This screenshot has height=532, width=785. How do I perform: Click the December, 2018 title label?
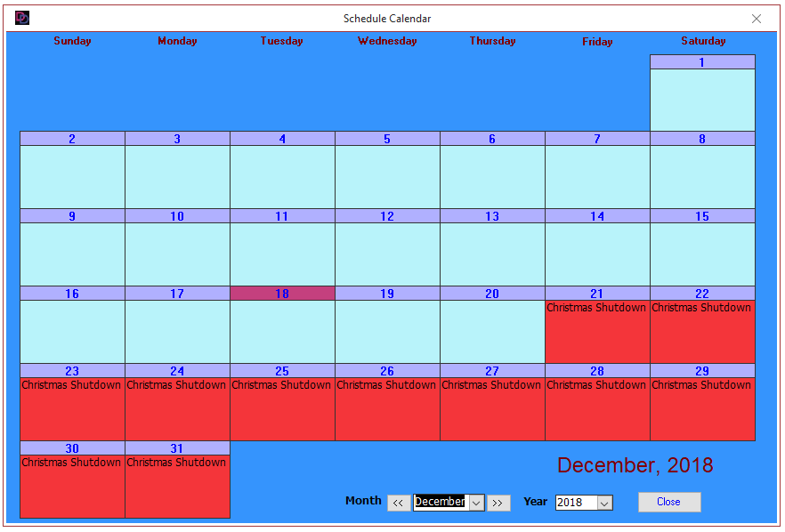tap(635, 465)
